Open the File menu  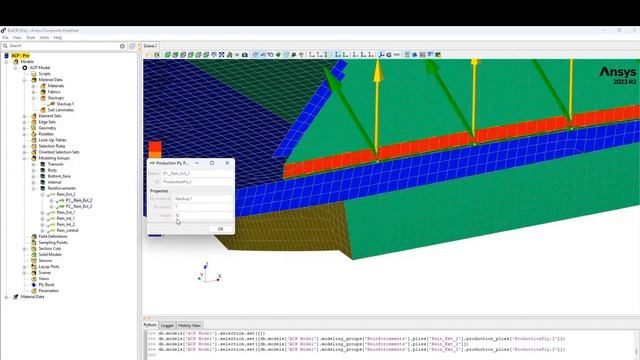click(x=5, y=38)
